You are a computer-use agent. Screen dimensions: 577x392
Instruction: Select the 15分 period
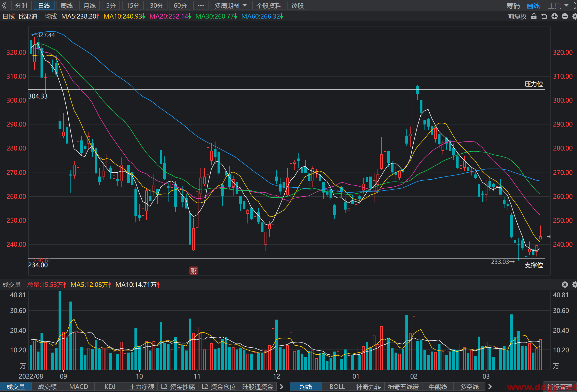pyautogui.click(x=133, y=5)
